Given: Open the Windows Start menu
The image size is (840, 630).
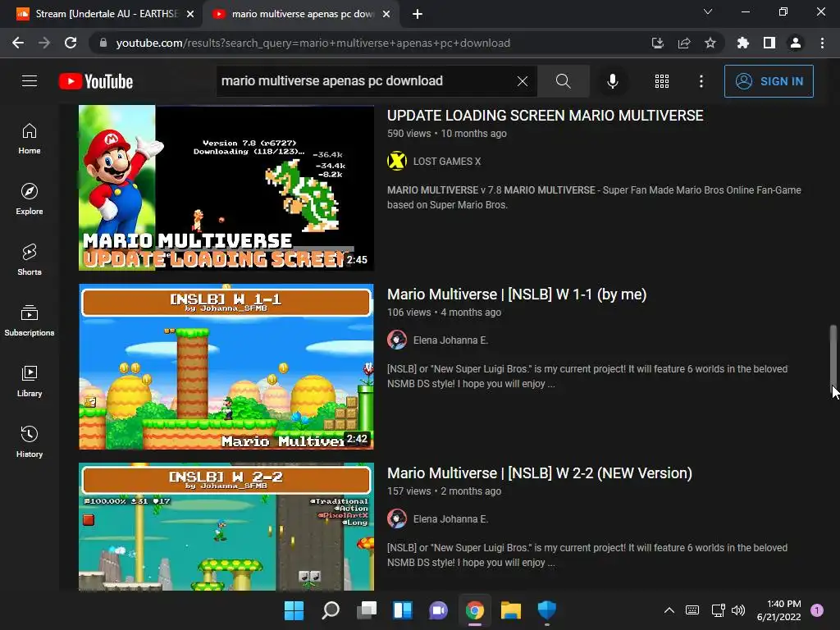Looking at the screenshot, I should (294, 610).
